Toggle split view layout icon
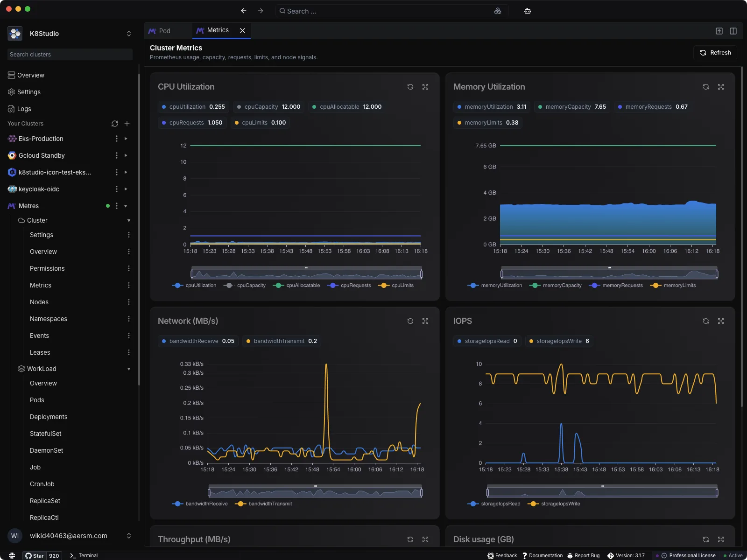Viewport: 747px width, 560px height. (x=733, y=31)
